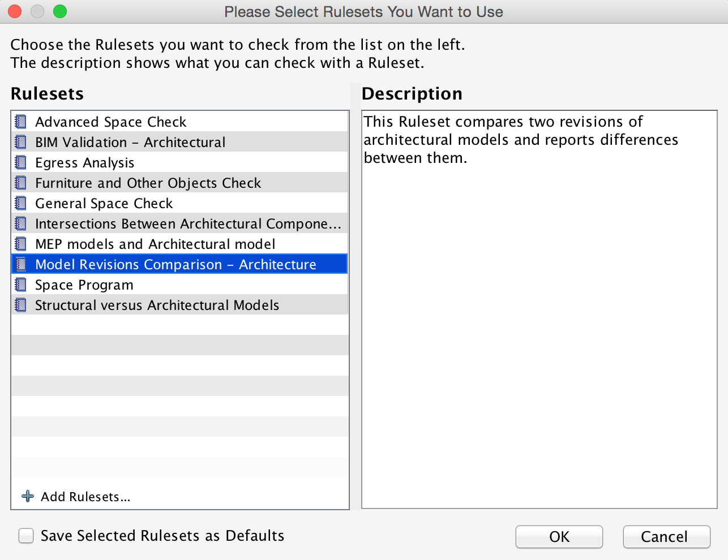Click the icon next to "Furniture and Other Objects Check"
The image size is (728, 560).
click(21, 183)
